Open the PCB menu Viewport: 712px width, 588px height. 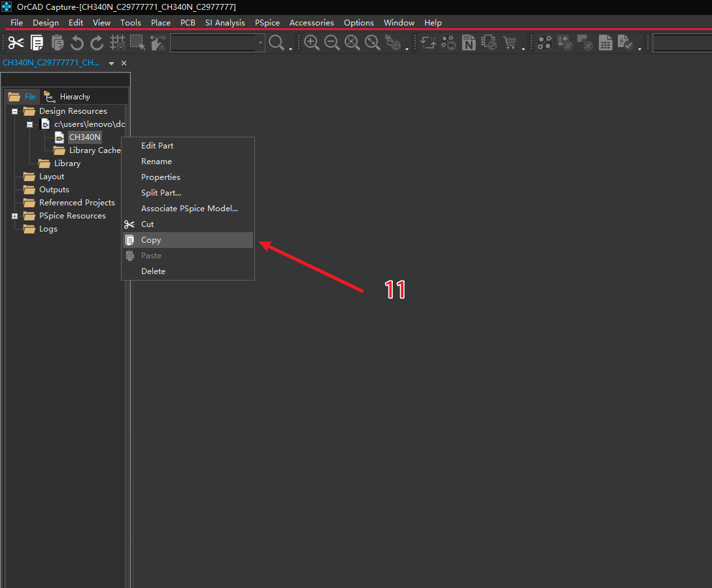(x=188, y=22)
